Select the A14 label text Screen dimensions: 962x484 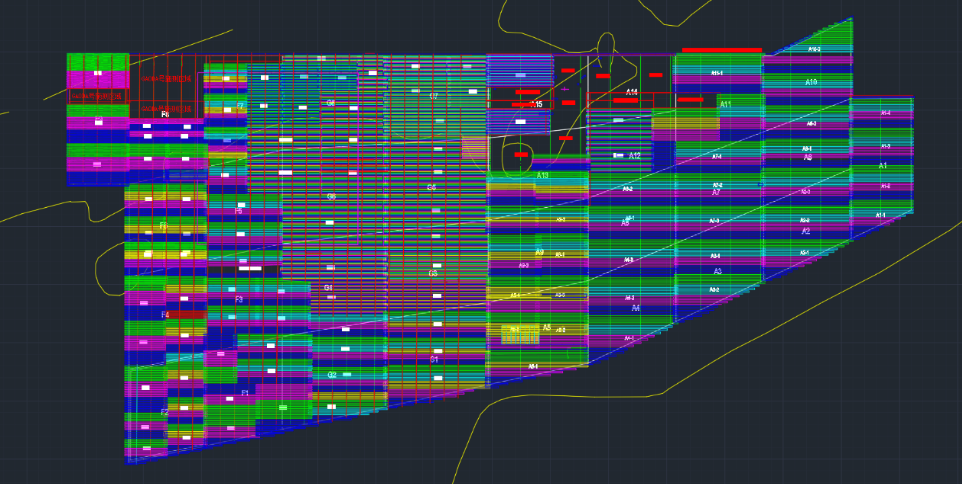(x=632, y=92)
